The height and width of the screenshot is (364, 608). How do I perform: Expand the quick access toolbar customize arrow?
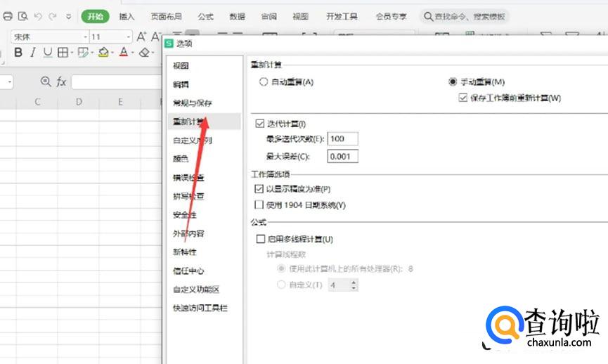[69, 17]
